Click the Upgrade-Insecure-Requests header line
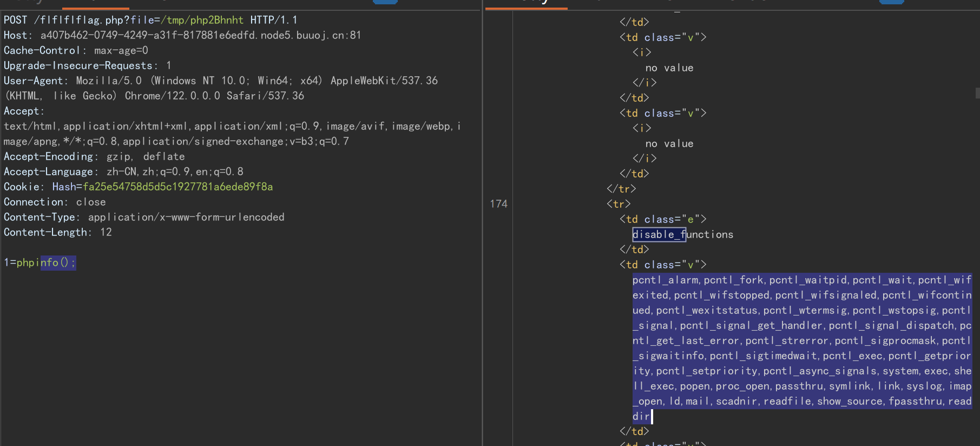980x446 pixels. click(x=88, y=65)
